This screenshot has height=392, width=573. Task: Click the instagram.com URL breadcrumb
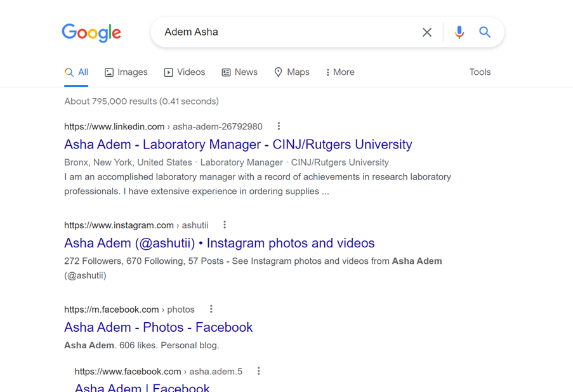click(136, 225)
